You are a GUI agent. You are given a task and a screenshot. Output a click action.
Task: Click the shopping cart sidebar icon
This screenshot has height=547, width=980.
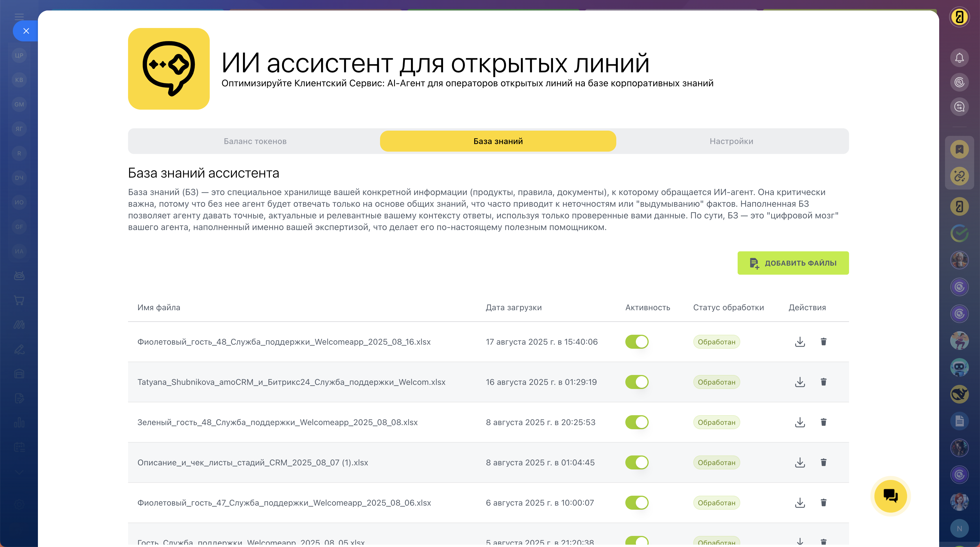tap(19, 300)
